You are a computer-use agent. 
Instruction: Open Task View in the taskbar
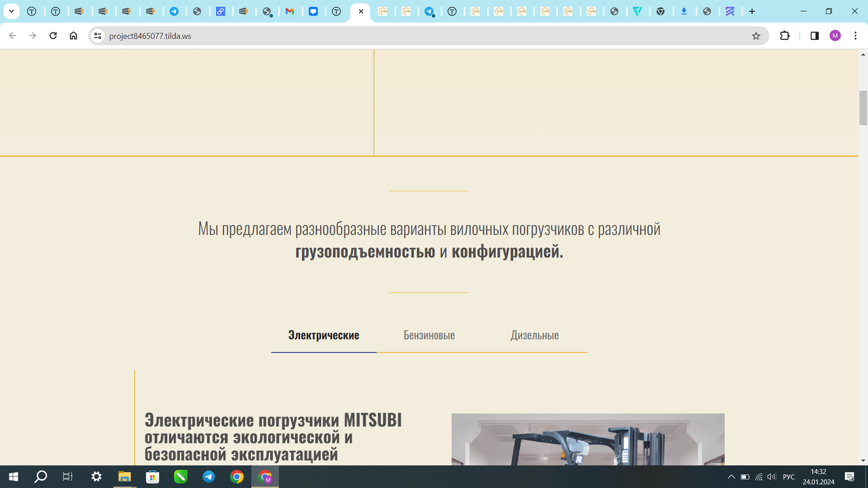click(68, 477)
